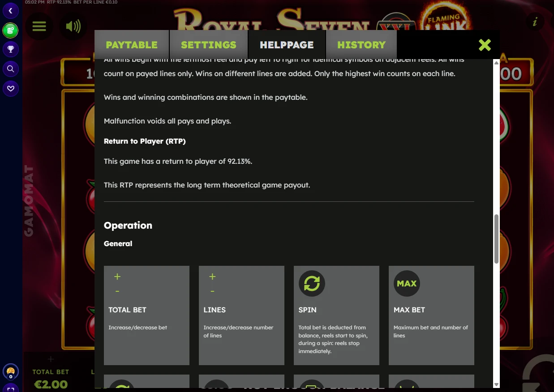Click the plus sign in the TOTAL BET card
This screenshot has height=392, width=554.
(117, 277)
